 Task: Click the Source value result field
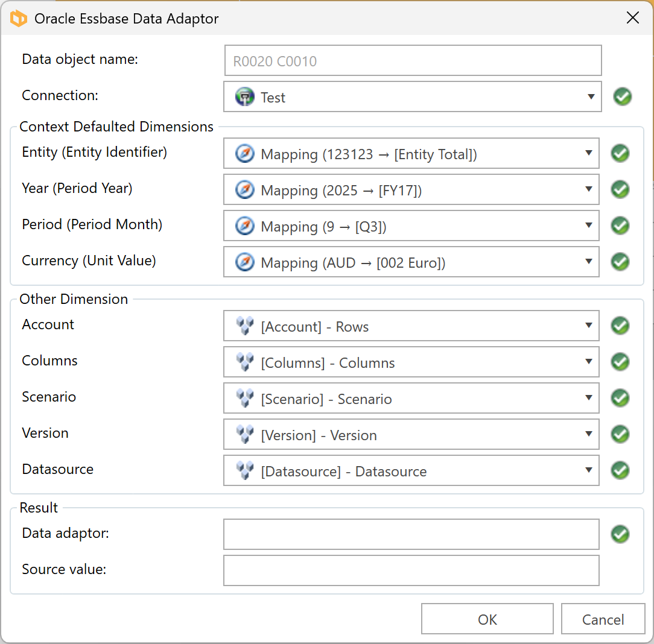coord(411,570)
